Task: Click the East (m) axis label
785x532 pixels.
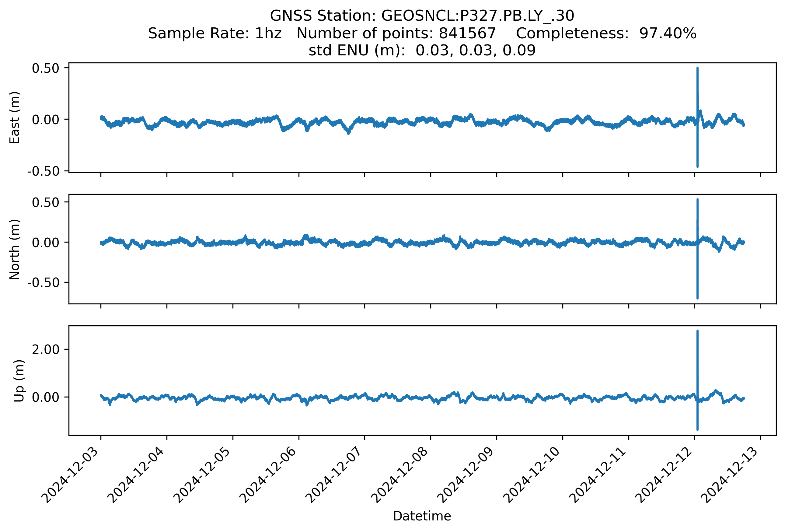Action: click(x=15, y=117)
